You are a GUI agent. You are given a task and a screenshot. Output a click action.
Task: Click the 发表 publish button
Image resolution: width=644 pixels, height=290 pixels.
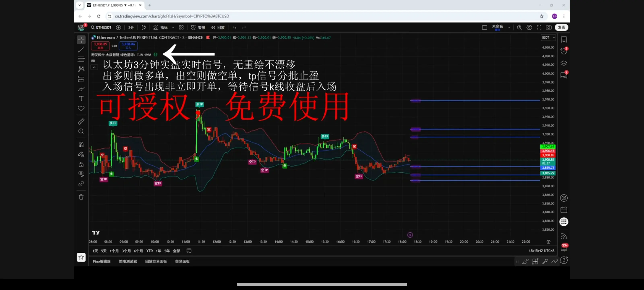561,28
